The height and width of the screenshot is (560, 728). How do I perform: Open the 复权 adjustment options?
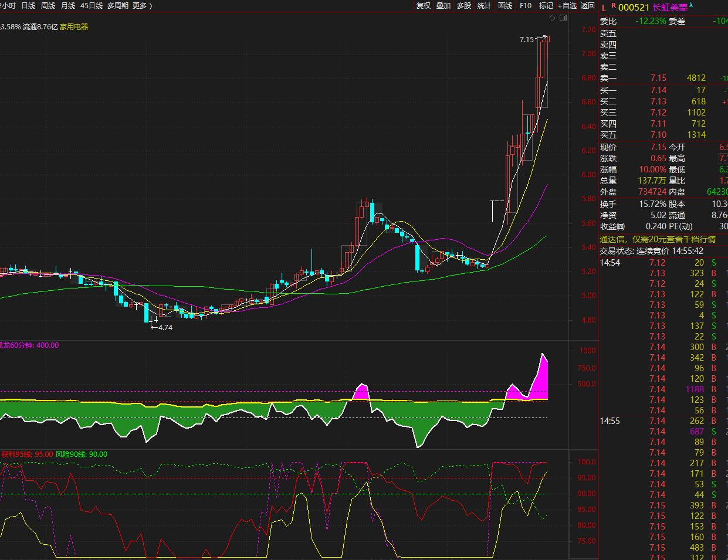pos(423,6)
